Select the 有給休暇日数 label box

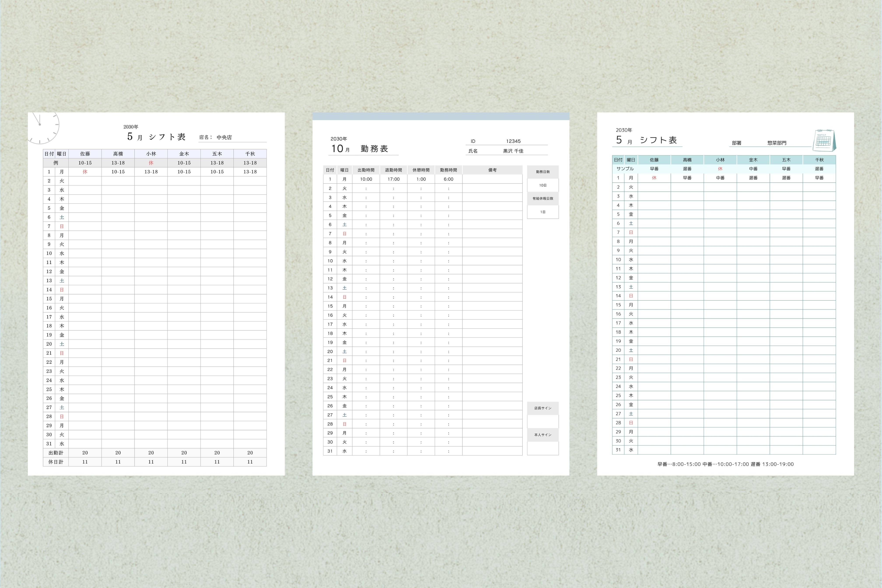(x=543, y=199)
